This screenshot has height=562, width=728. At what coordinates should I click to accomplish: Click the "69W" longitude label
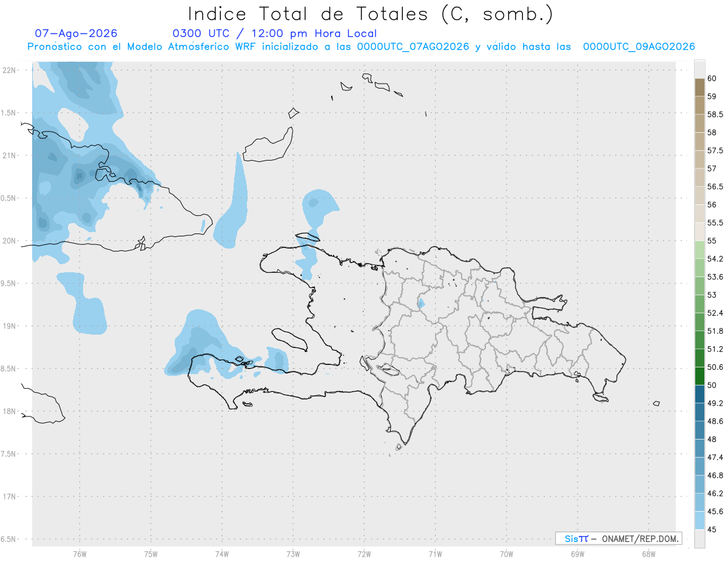pos(578,554)
